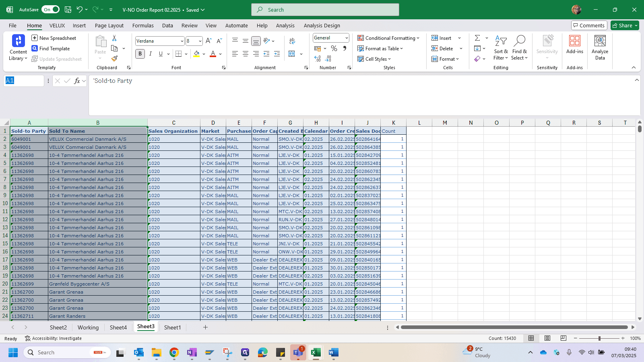Select the Merge and Center icon
The width and height of the screenshot is (644, 362).
click(x=292, y=54)
